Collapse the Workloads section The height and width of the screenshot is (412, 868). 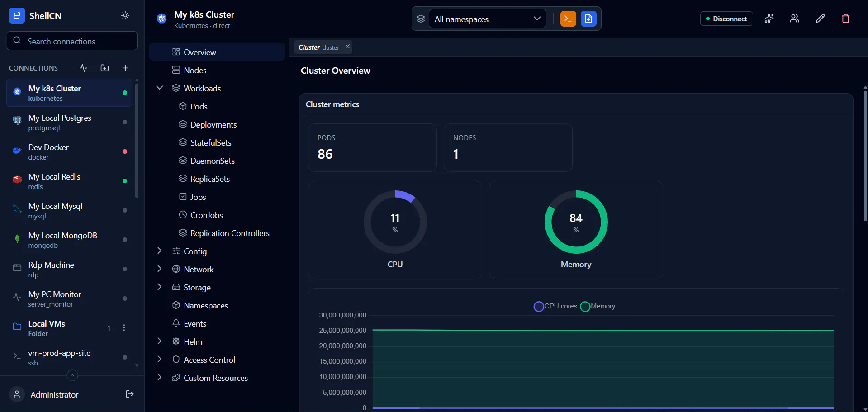pyautogui.click(x=159, y=88)
